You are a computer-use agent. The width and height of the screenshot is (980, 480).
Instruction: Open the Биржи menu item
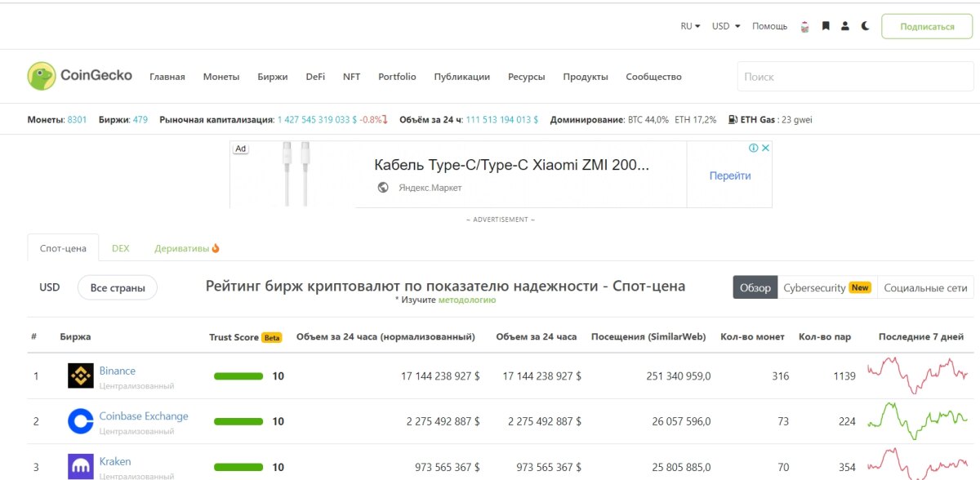point(272,77)
